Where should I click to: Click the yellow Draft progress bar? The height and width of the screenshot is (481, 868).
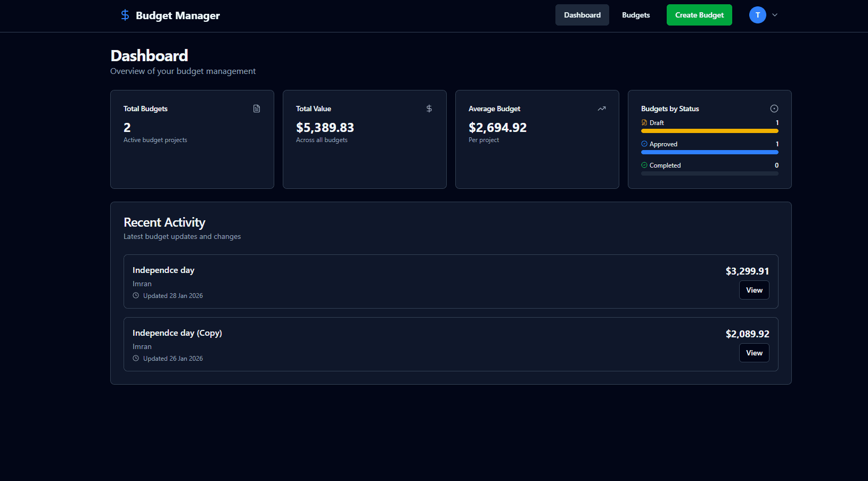(x=709, y=130)
